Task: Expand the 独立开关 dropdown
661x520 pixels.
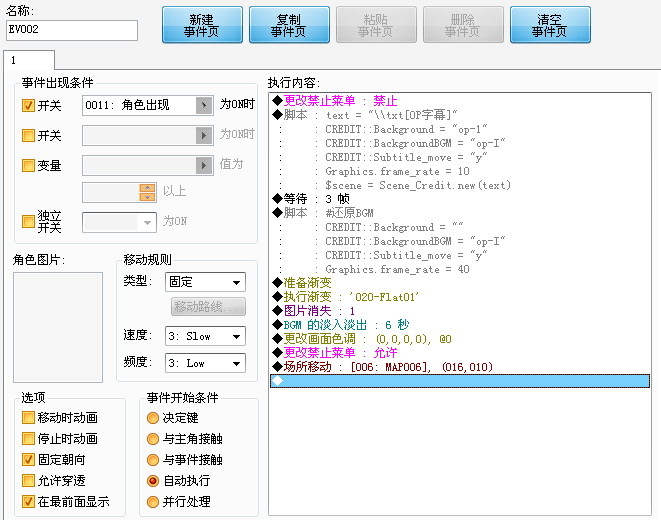Action: 147,222
